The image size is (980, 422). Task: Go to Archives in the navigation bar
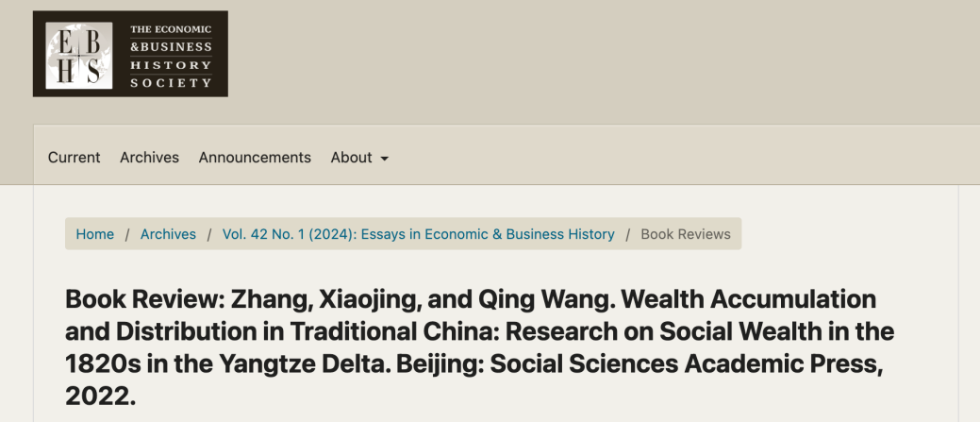point(149,158)
